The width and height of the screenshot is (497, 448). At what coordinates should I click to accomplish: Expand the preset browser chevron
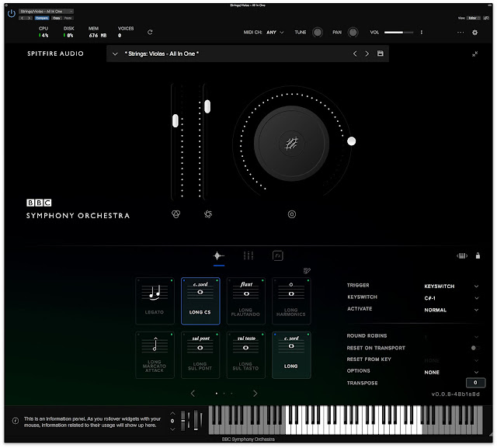tap(115, 54)
